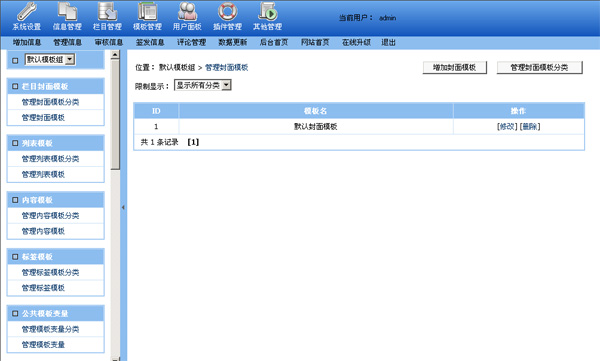Open 管理标签模板分类 in the sidebar
Image resolution: width=600 pixels, height=361 pixels.
tap(50, 272)
